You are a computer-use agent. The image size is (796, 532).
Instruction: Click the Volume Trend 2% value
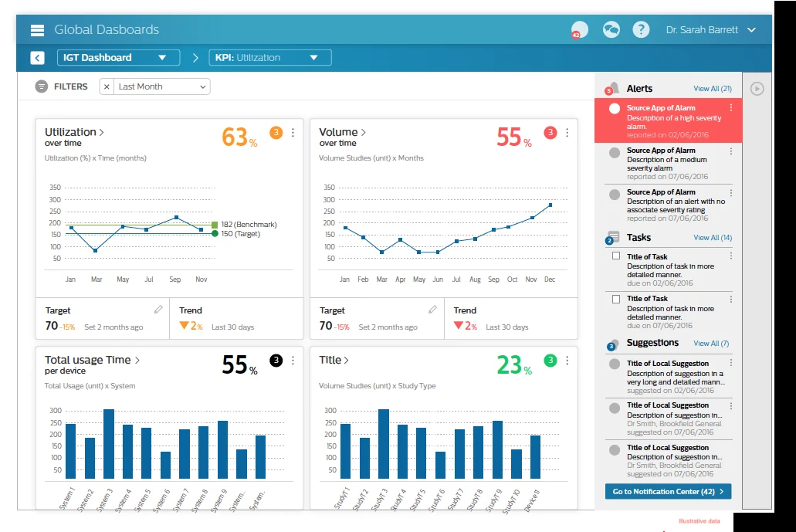466,326
